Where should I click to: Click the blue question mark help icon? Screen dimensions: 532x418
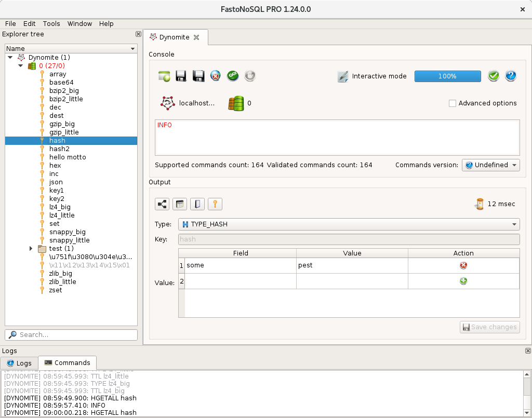pos(511,76)
